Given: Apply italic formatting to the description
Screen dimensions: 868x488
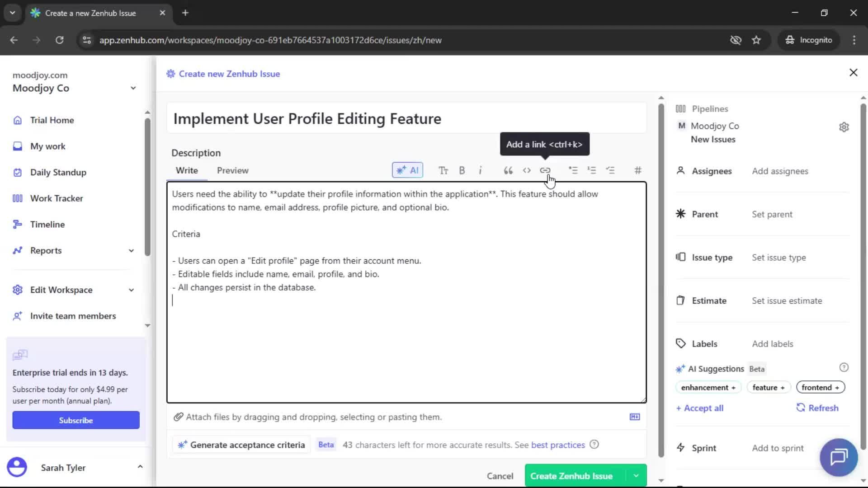Looking at the screenshot, I should point(481,170).
